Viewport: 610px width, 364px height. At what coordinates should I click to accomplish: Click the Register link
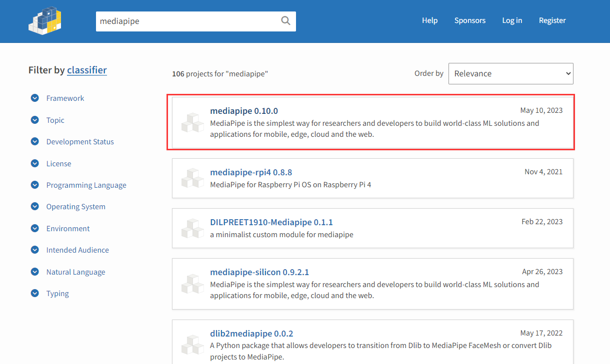[552, 20]
